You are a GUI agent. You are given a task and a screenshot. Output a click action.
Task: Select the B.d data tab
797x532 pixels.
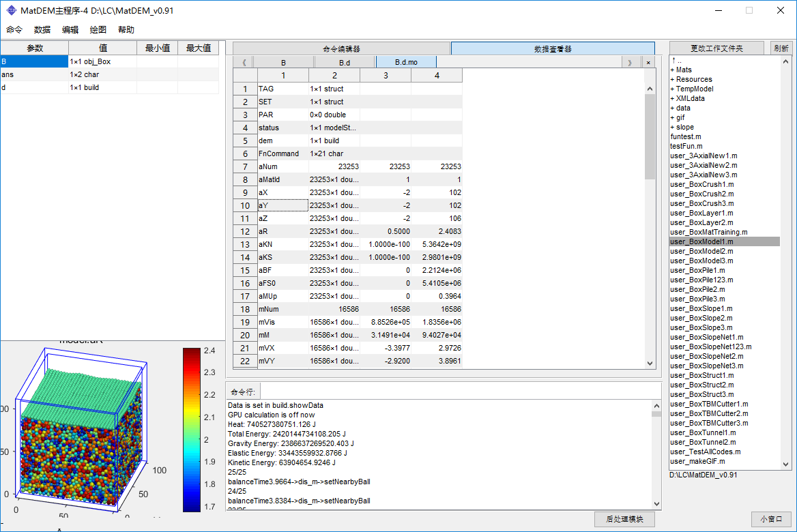point(345,62)
